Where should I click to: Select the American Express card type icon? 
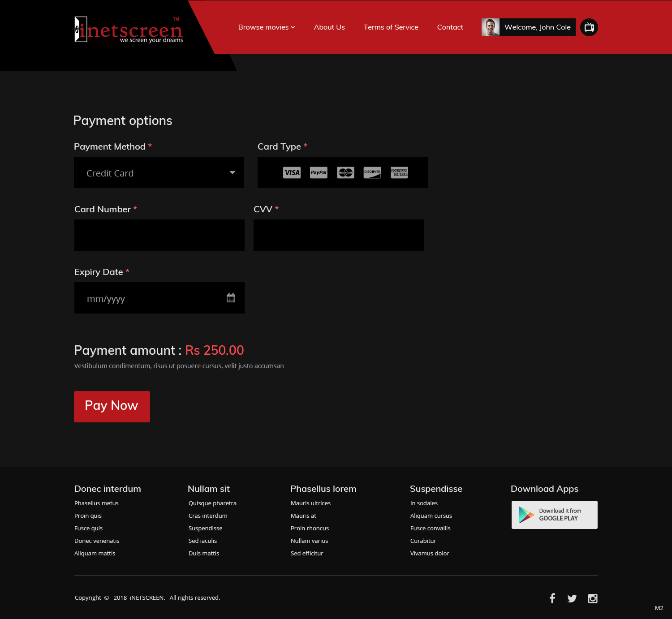(399, 172)
